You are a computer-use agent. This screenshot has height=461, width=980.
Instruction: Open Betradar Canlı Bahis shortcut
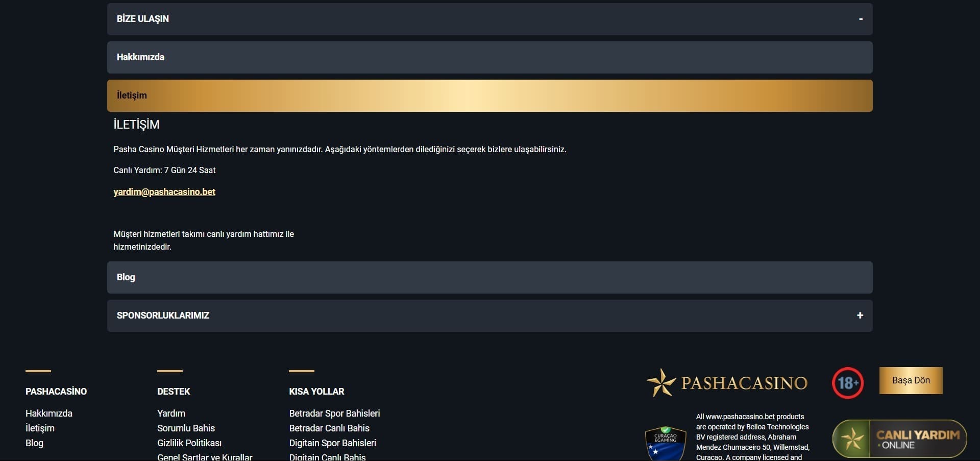[x=329, y=428]
